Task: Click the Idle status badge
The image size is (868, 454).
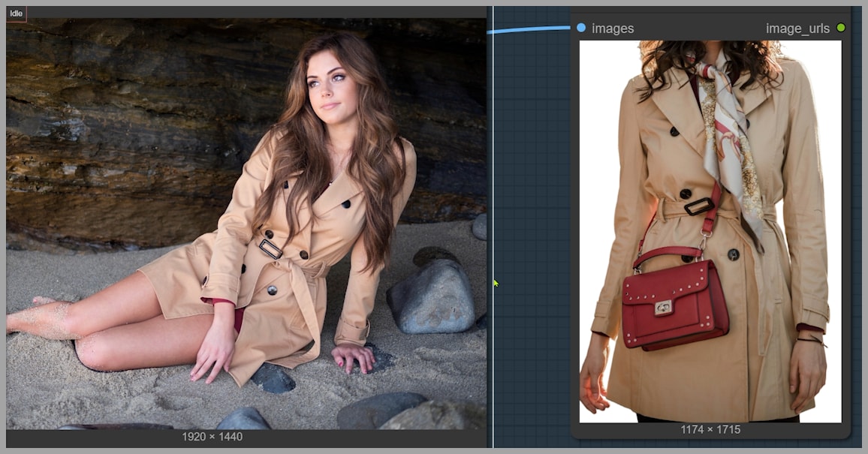Action: point(16,14)
